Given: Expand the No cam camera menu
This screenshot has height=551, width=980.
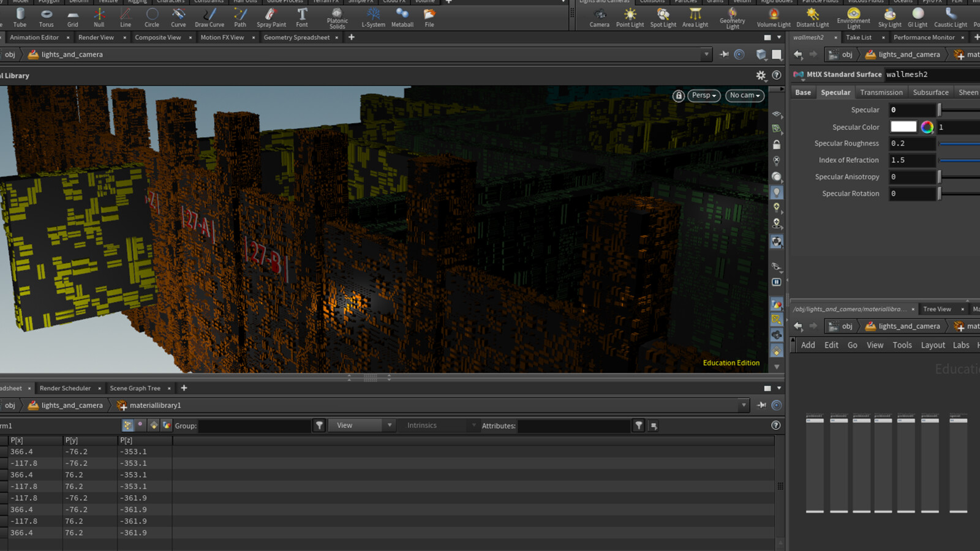Looking at the screenshot, I should (745, 96).
